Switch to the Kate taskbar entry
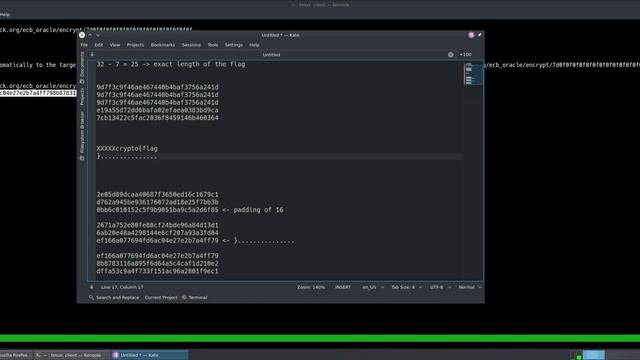Image resolution: width=640 pixels, height=360 pixels. click(149, 355)
